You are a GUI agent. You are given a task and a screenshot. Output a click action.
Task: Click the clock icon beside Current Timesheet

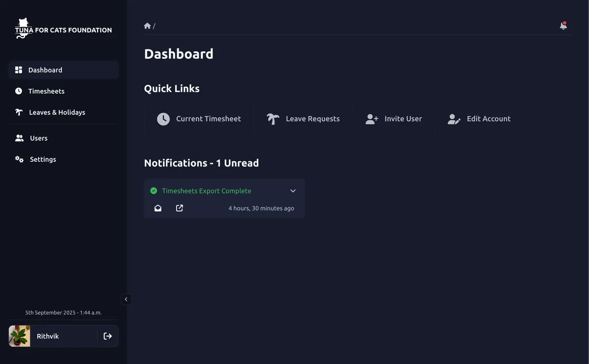[163, 118]
